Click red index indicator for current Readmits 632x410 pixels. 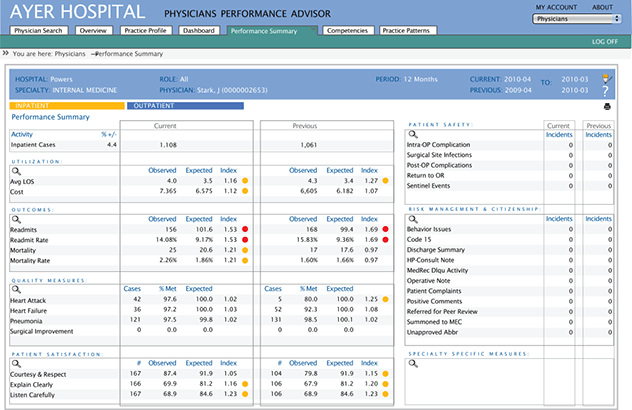point(244,229)
